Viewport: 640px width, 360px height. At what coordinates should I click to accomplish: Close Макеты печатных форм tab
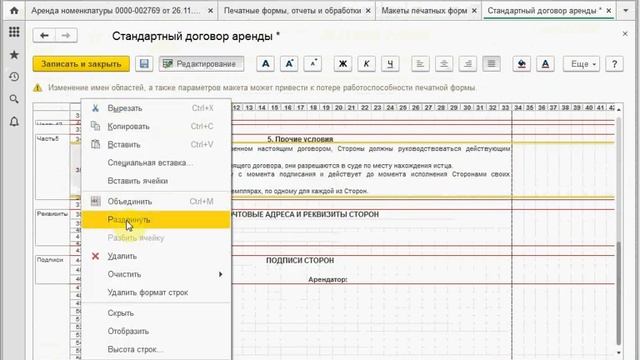[x=474, y=11]
